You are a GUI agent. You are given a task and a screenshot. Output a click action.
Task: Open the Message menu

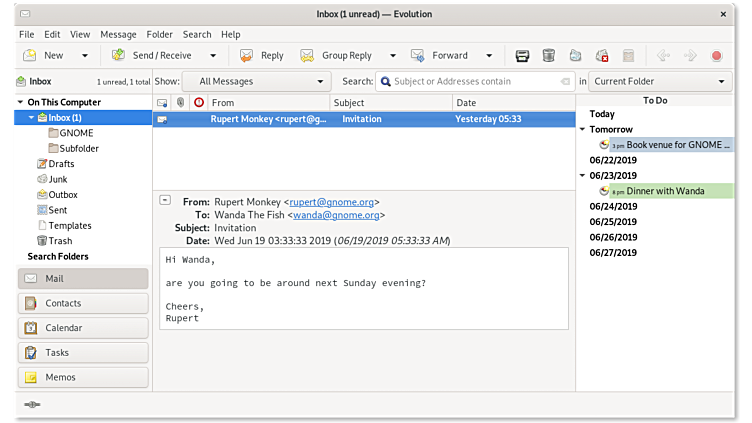pyautogui.click(x=118, y=34)
